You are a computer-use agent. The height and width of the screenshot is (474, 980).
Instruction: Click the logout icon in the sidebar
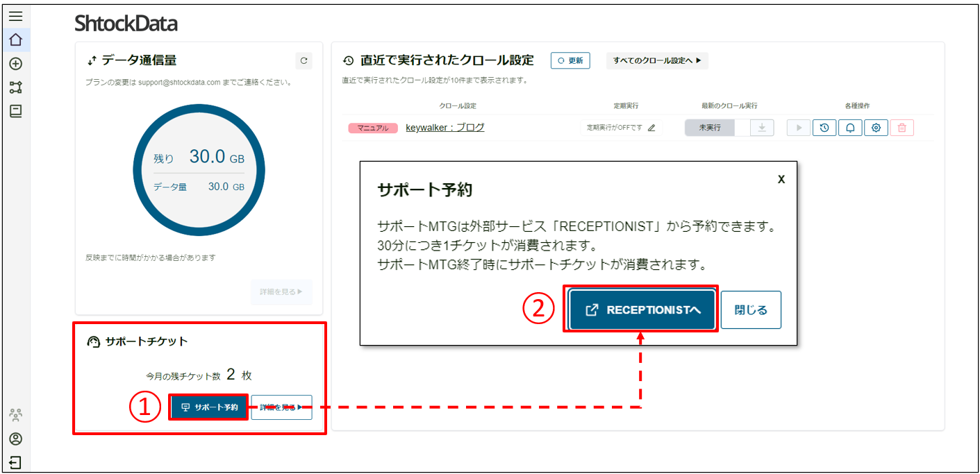(15, 462)
